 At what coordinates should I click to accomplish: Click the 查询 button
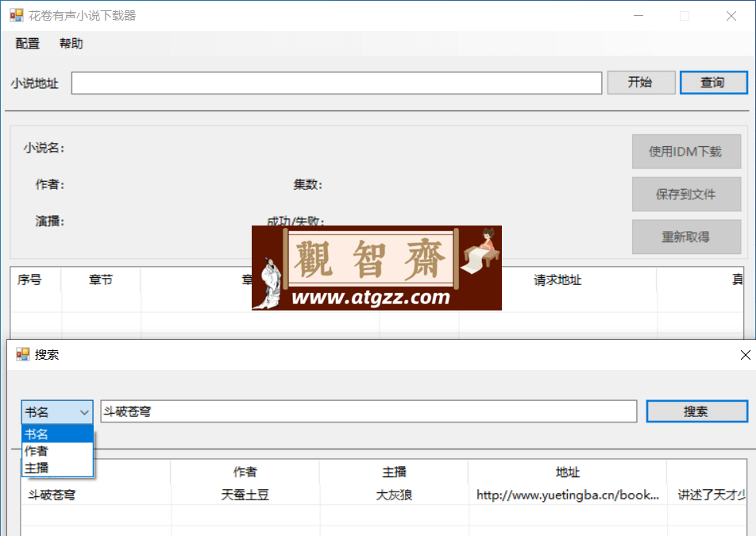714,83
